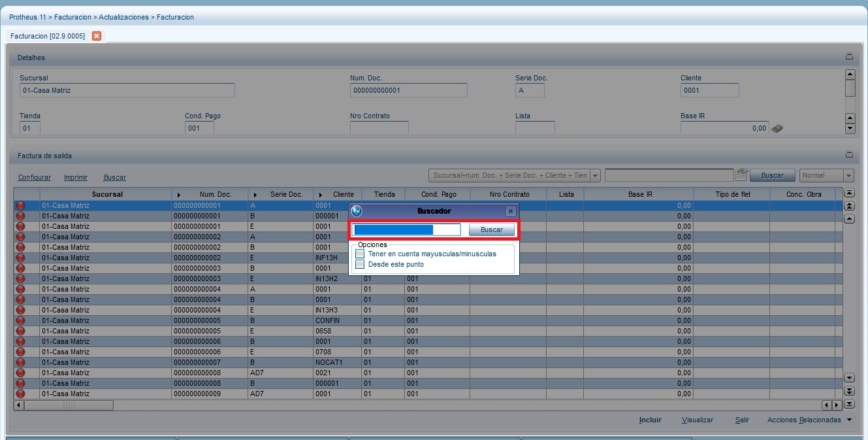Move up one row in grid
The height and width of the screenshot is (440, 868).
850,218
